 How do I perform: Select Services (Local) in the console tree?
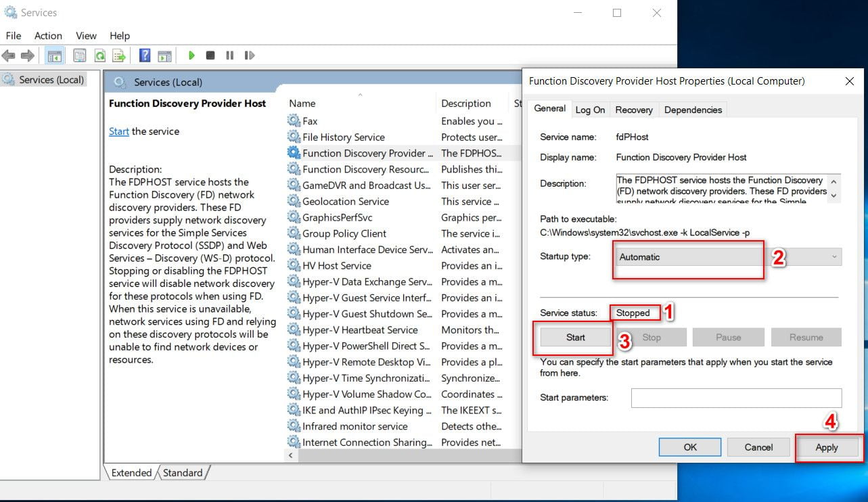[x=51, y=80]
